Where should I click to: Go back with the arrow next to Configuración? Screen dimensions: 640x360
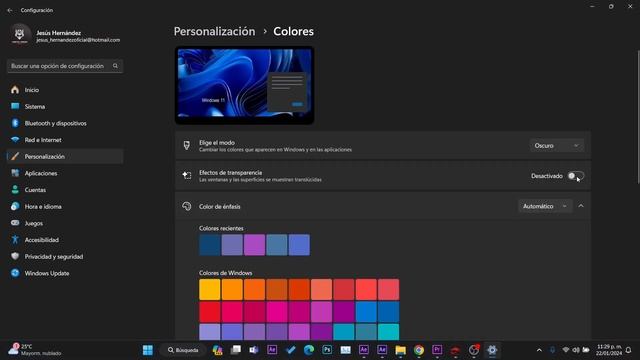pyautogui.click(x=10, y=10)
